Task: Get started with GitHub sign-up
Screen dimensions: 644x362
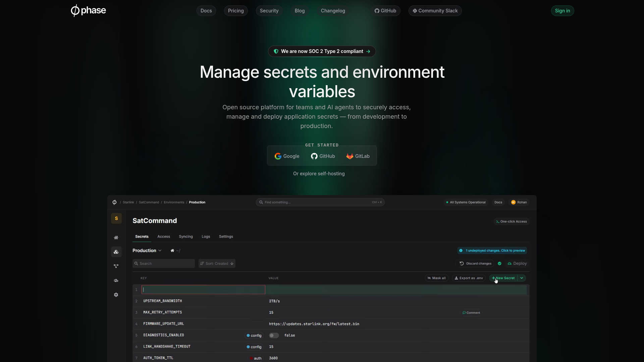Action: click(x=323, y=156)
